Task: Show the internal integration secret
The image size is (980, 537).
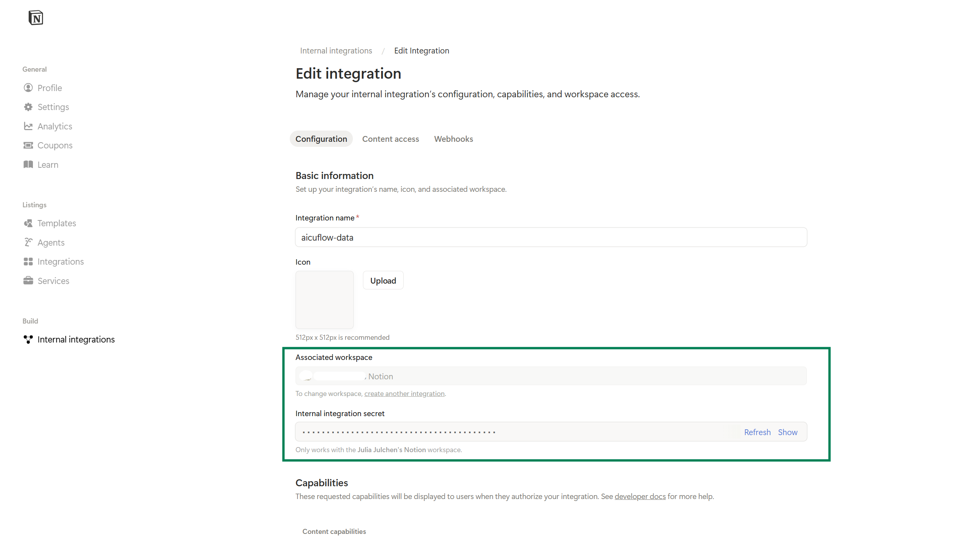Action: [787, 432]
